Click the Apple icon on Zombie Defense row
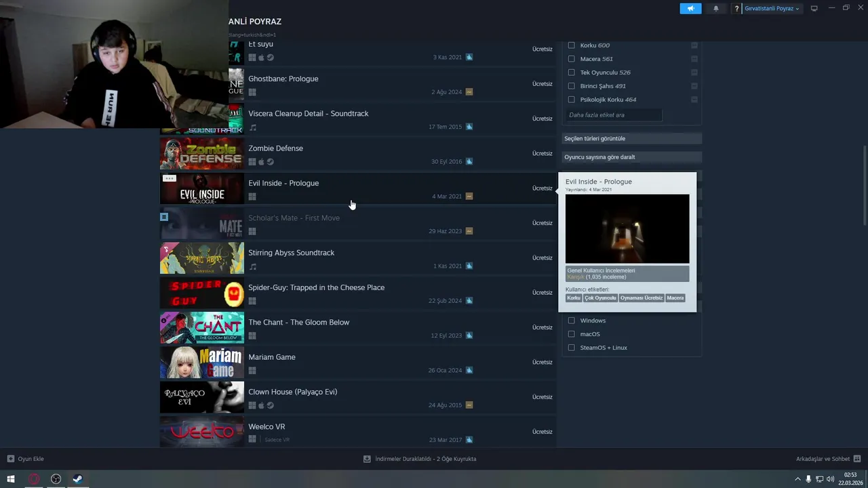 (261, 162)
